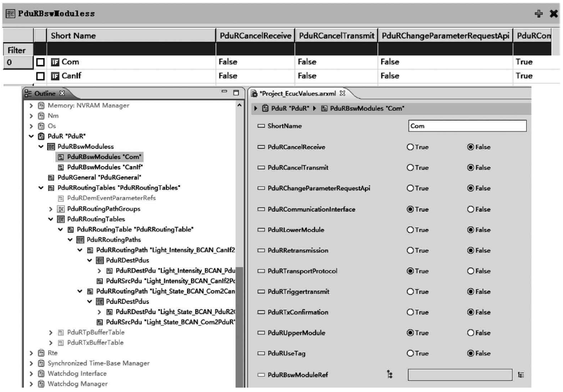The width and height of the screenshot is (563, 392).
Task: Expand PduRDestPdu "Light_Intensity_BCAN_Pdu" node
Action: [x=99, y=271]
